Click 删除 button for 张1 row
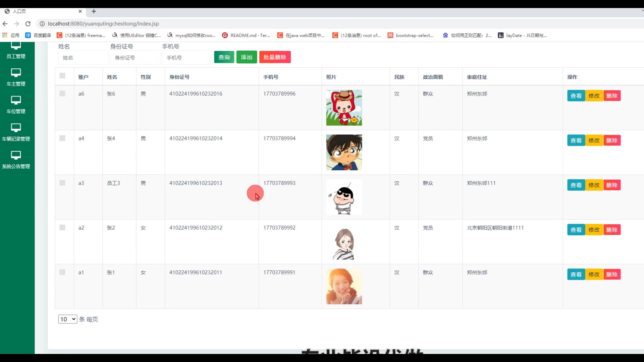The height and width of the screenshot is (362, 644). click(612, 275)
